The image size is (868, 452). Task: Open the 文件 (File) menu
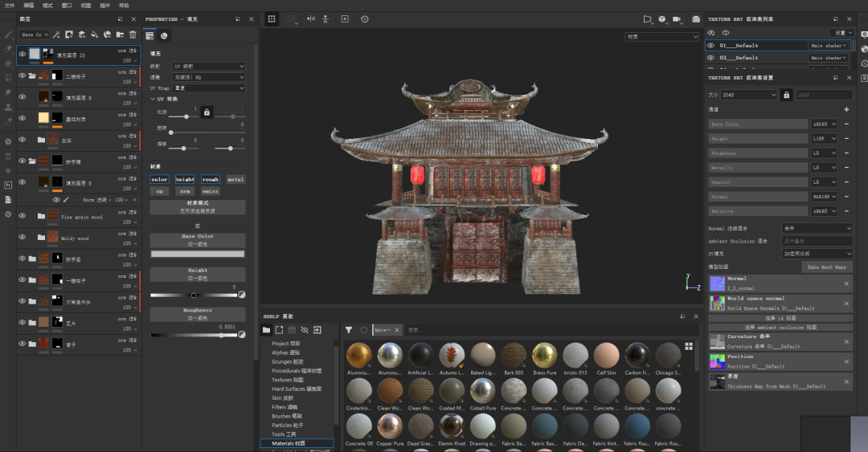[10, 5]
